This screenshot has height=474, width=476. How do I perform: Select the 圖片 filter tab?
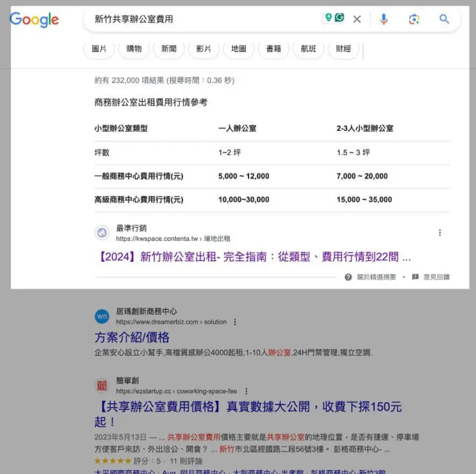[x=99, y=49]
